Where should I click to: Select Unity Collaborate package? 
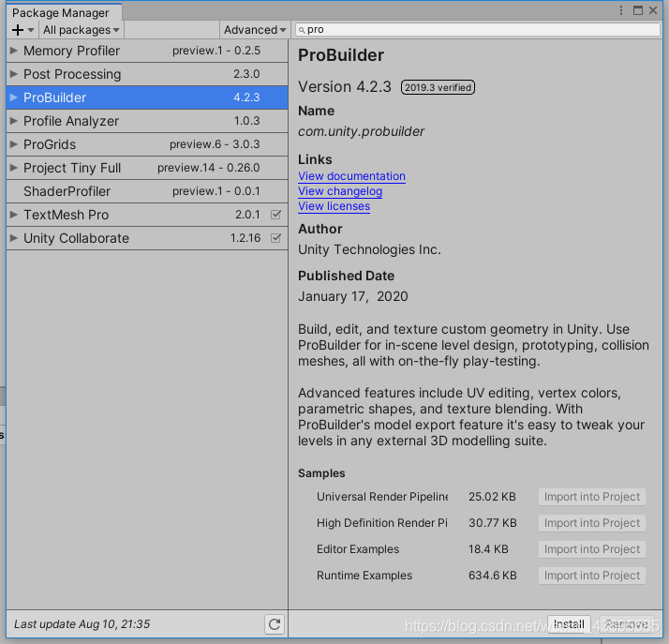pos(147,238)
